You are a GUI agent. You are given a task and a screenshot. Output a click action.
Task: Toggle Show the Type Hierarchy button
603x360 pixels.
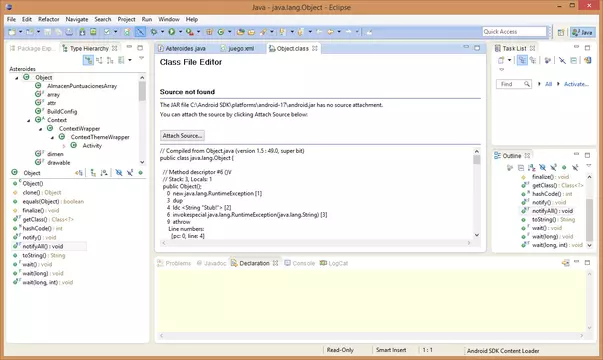(x=88, y=60)
